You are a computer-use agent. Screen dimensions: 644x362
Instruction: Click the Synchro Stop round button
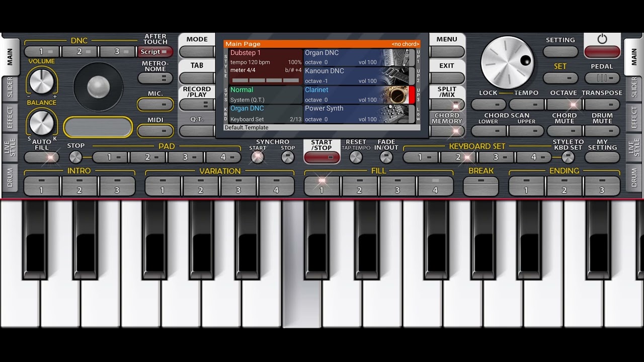[287, 157]
